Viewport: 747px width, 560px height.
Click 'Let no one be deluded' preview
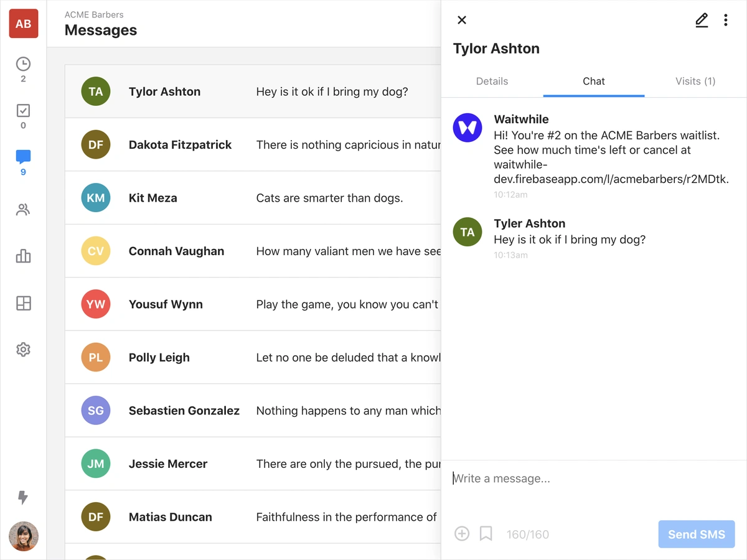349,358
